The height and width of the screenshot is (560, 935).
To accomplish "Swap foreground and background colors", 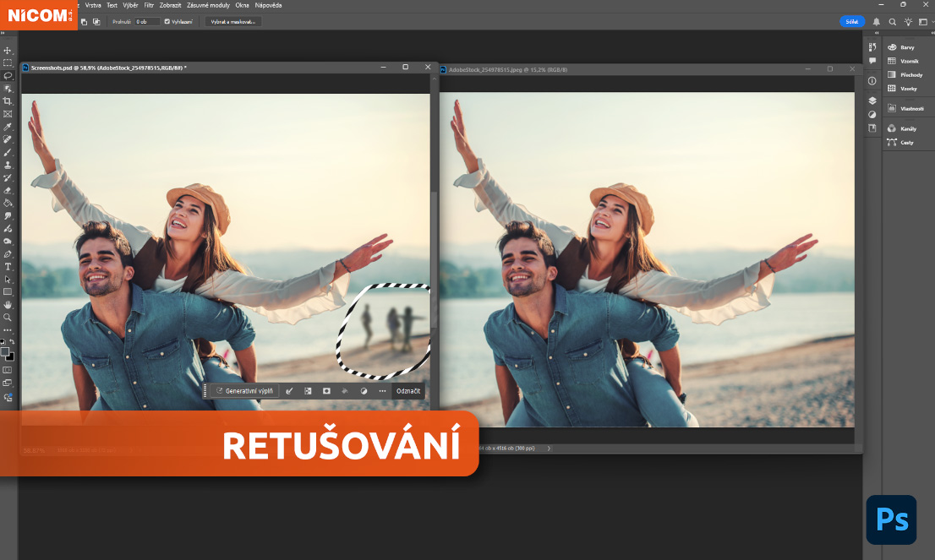I will pyautogui.click(x=12, y=342).
